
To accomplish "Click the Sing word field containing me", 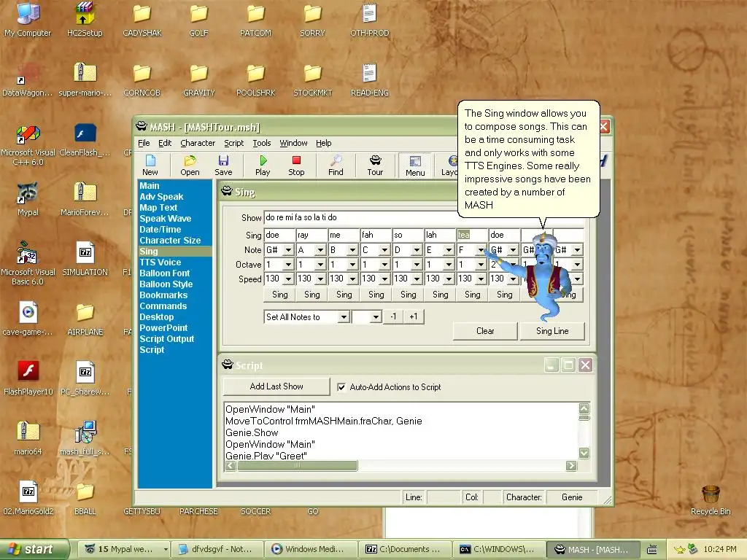I will pos(344,235).
